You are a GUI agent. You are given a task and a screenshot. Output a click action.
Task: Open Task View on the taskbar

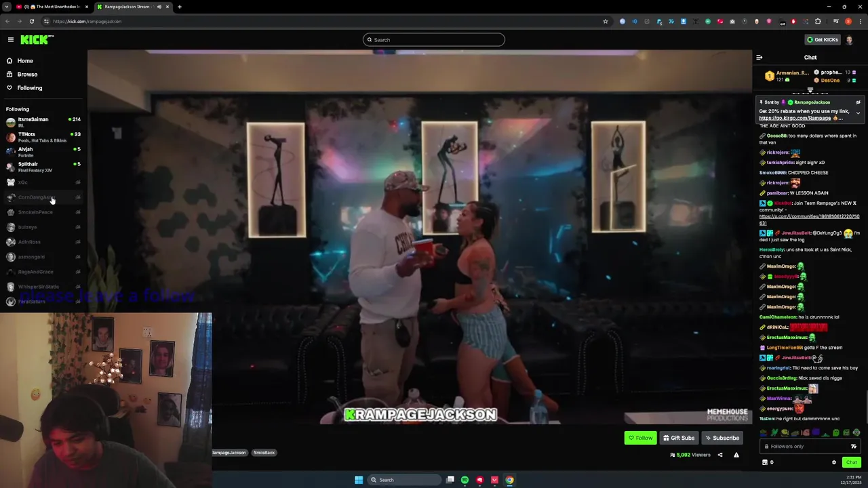450,480
